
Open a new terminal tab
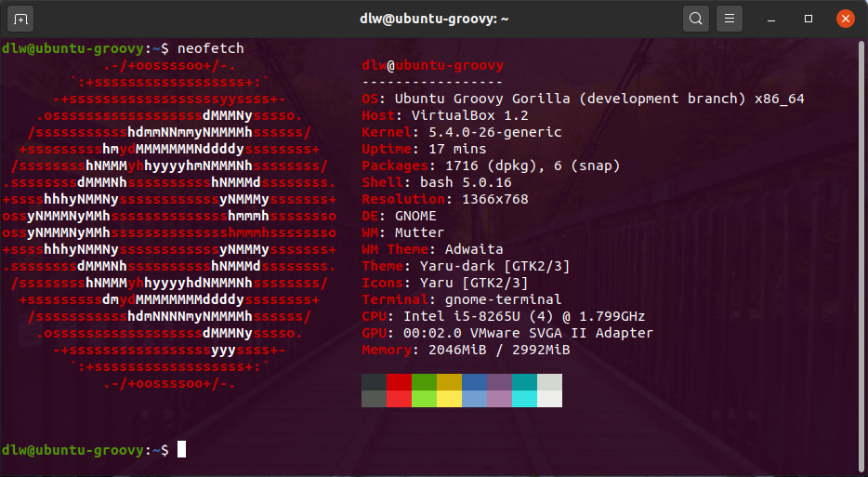click(x=20, y=19)
